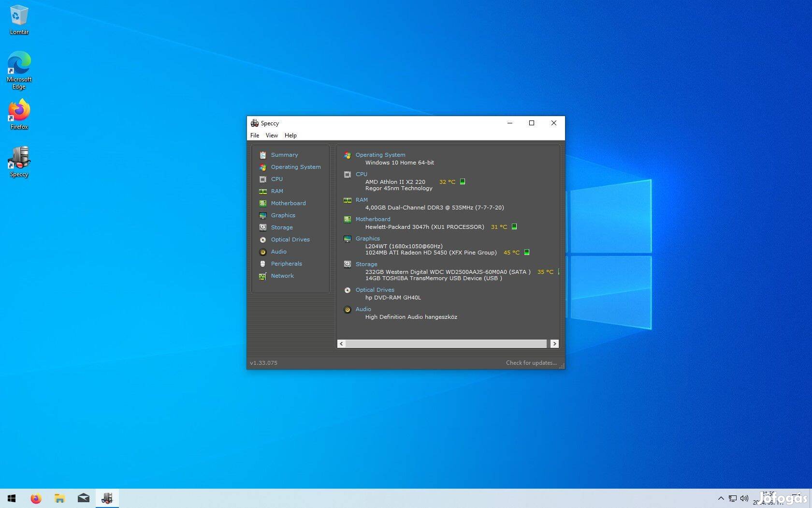Click the Audio heading link in summary
812x508 pixels.
click(x=363, y=309)
